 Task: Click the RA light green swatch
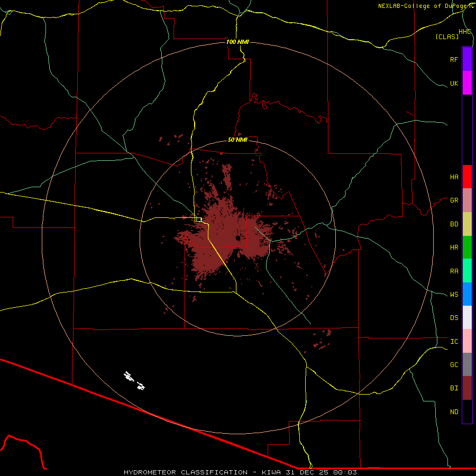[x=467, y=271]
